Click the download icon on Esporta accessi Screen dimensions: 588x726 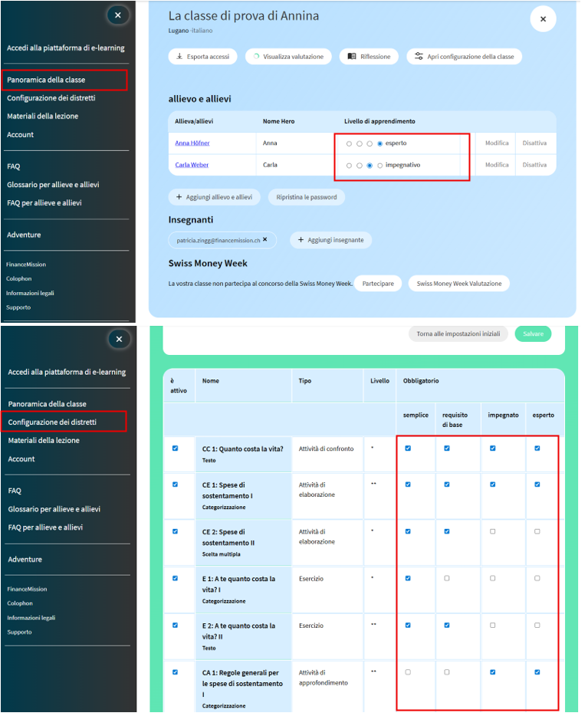click(179, 57)
